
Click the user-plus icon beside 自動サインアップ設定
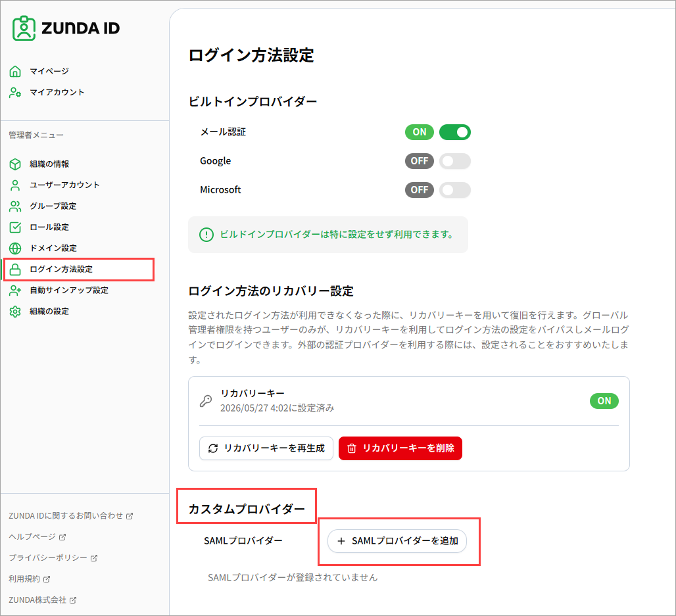[15, 291]
